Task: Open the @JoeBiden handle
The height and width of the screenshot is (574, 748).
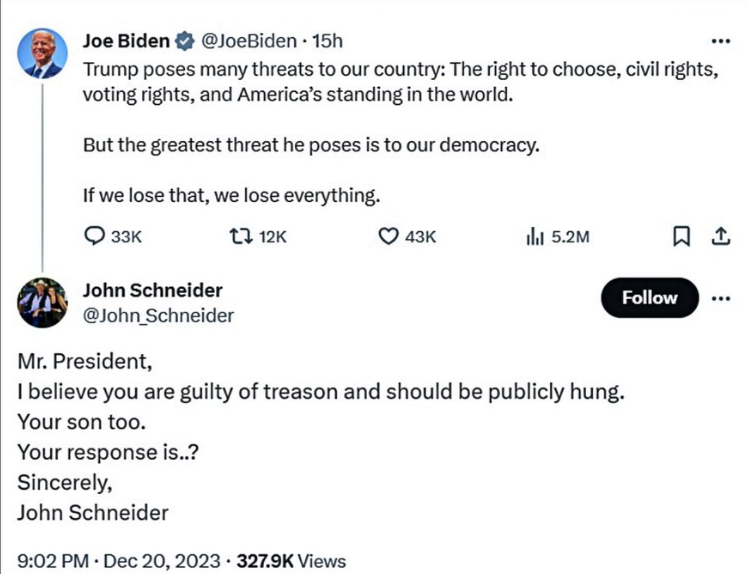Action: point(249,41)
